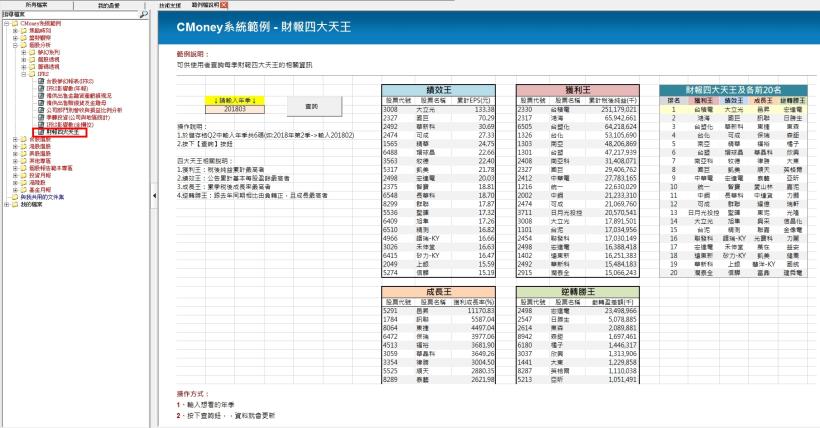Click the document icon of 季轉投資 report

[x=41, y=118]
